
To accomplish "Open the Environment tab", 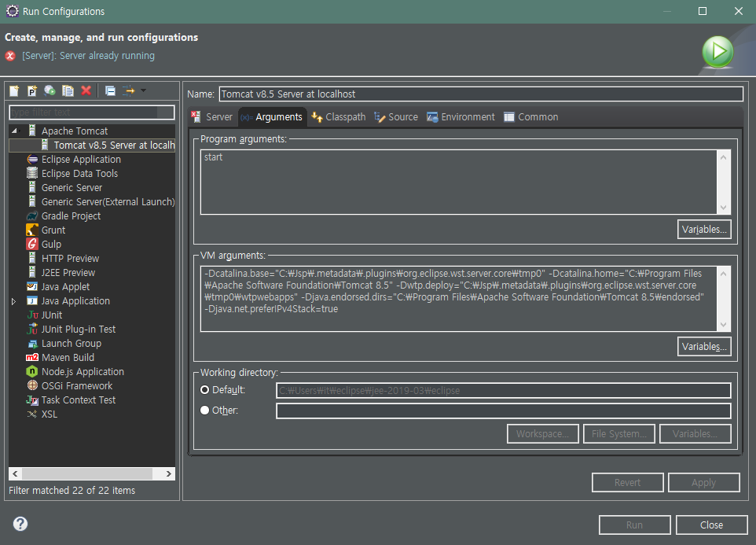I will [x=461, y=116].
